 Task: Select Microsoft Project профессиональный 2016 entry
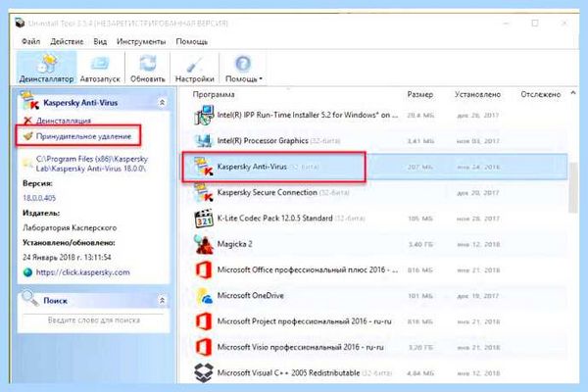point(304,321)
